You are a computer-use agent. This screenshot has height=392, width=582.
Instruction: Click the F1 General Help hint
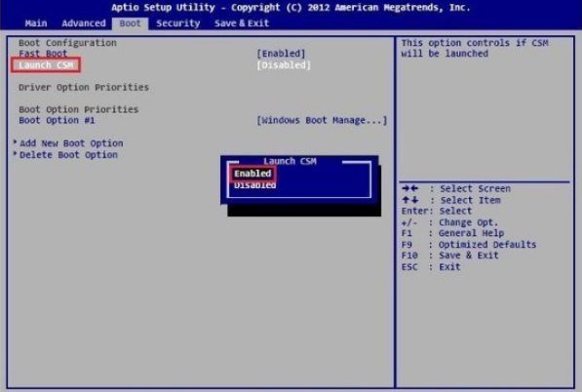click(x=452, y=233)
